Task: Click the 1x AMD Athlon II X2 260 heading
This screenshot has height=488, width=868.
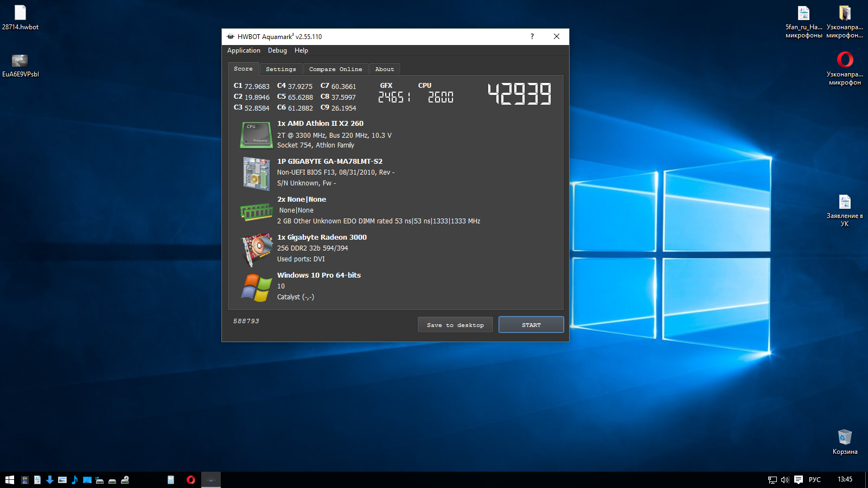Action: 320,124
